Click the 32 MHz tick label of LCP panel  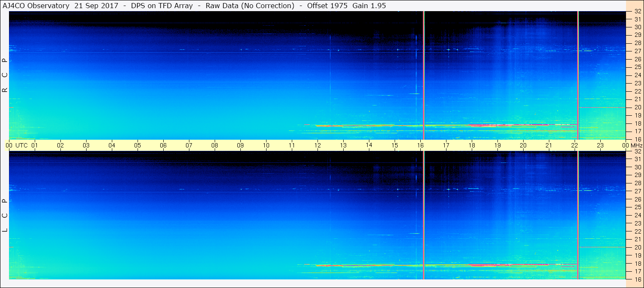(x=638, y=151)
